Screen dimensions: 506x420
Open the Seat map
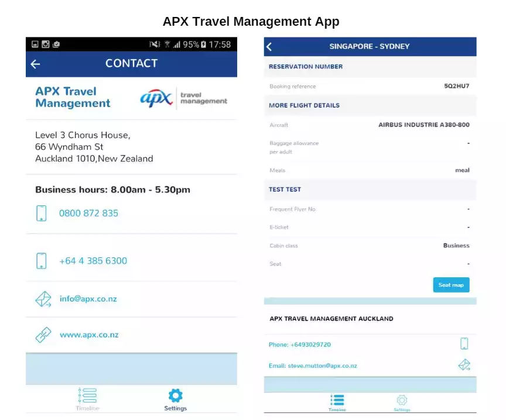tap(451, 285)
